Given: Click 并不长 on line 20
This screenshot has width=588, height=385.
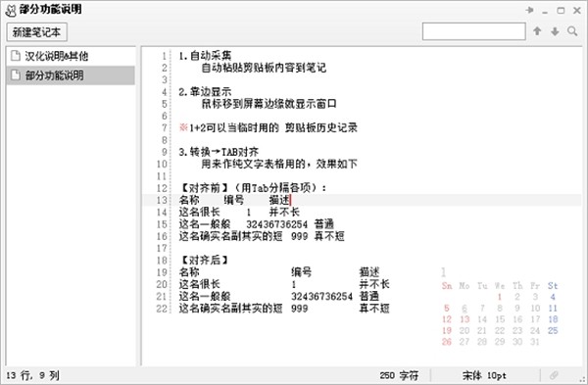Looking at the screenshot, I should pyautogui.click(x=374, y=284).
